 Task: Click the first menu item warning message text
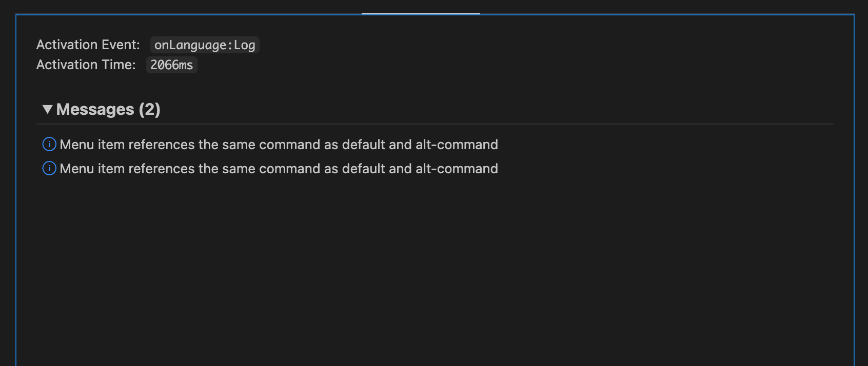tap(279, 145)
